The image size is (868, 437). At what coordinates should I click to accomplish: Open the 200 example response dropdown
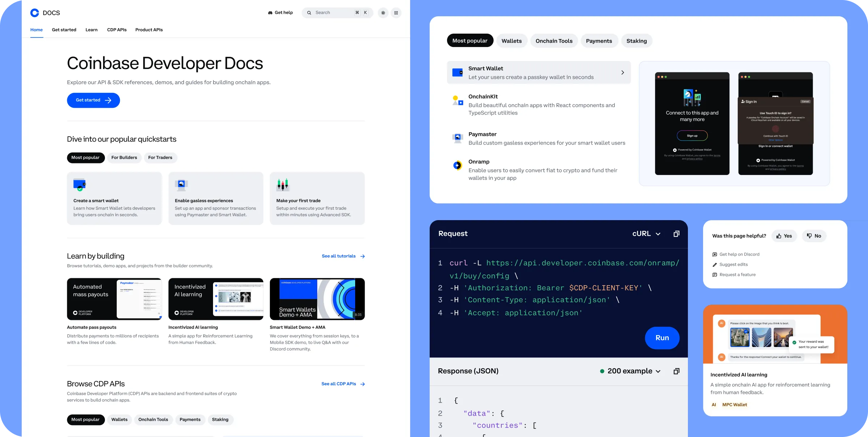coord(630,371)
